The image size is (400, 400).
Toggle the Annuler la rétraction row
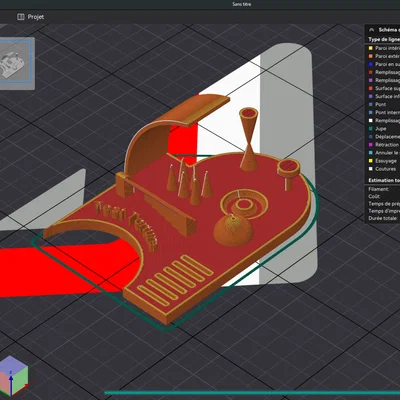(x=383, y=153)
